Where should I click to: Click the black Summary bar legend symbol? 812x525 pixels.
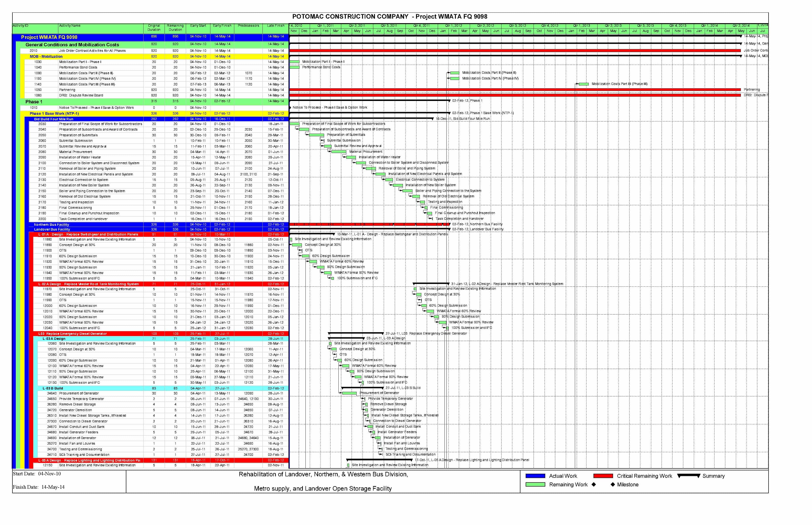click(x=689, y=476)
